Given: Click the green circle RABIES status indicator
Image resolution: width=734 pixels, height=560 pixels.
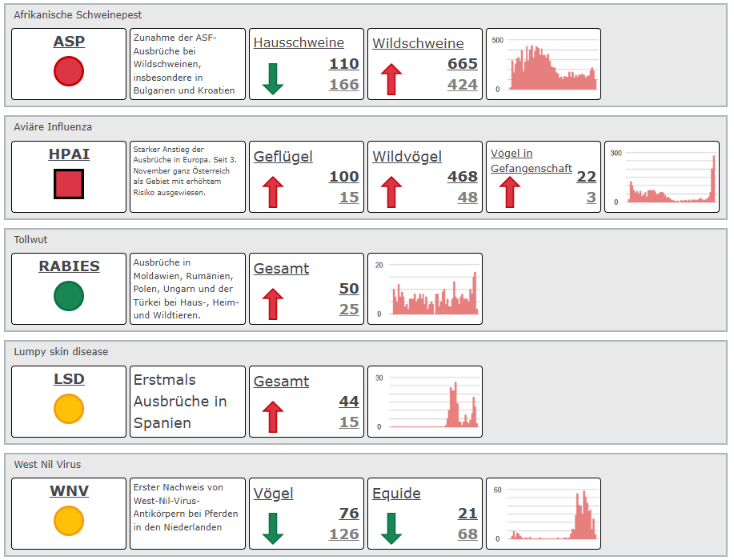Looking at the screenshot, I should 69,296.
